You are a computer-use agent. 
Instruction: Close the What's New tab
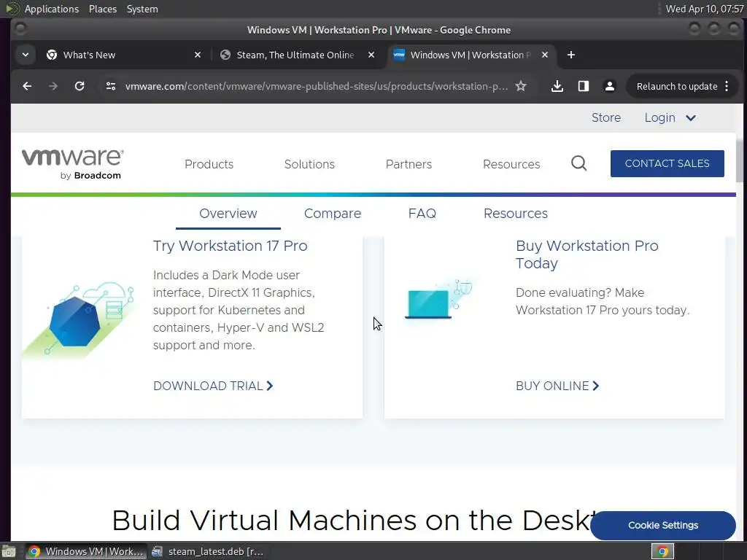pos(198,55)
